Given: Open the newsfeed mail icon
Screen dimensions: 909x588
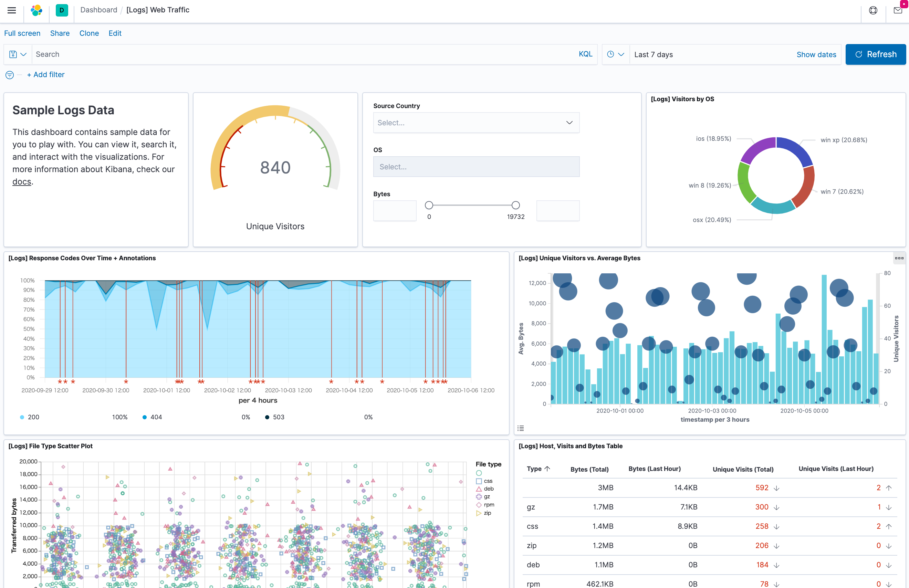Looking at the screenshot, I should (x=898, y=10).
